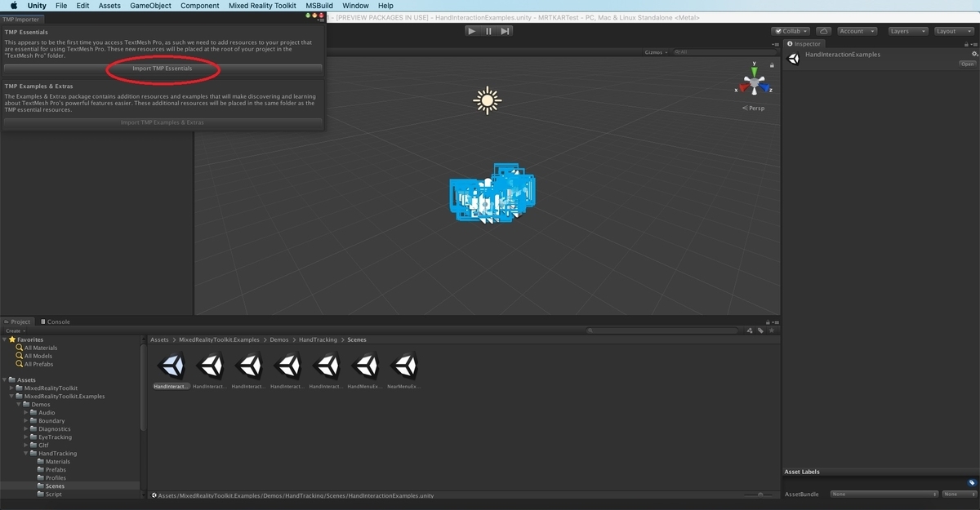Select the Console tab
The image size is (980, 510).
pos(55,322)
